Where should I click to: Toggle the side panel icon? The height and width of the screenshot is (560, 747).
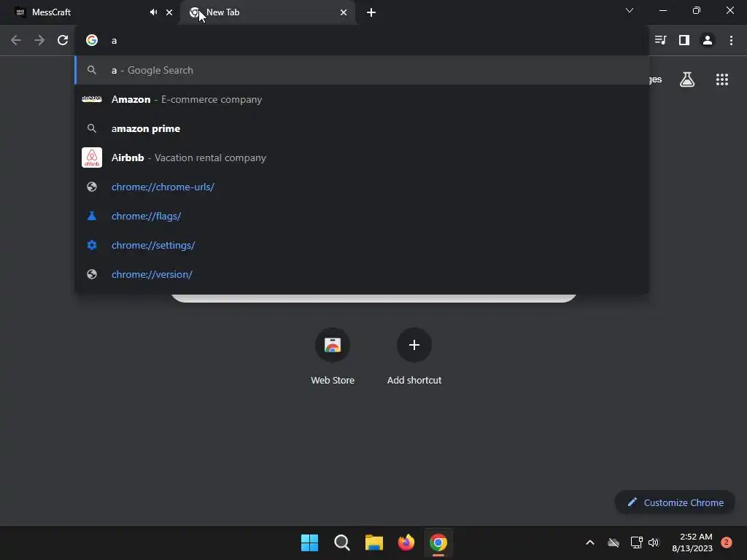(x=684, y=41)
